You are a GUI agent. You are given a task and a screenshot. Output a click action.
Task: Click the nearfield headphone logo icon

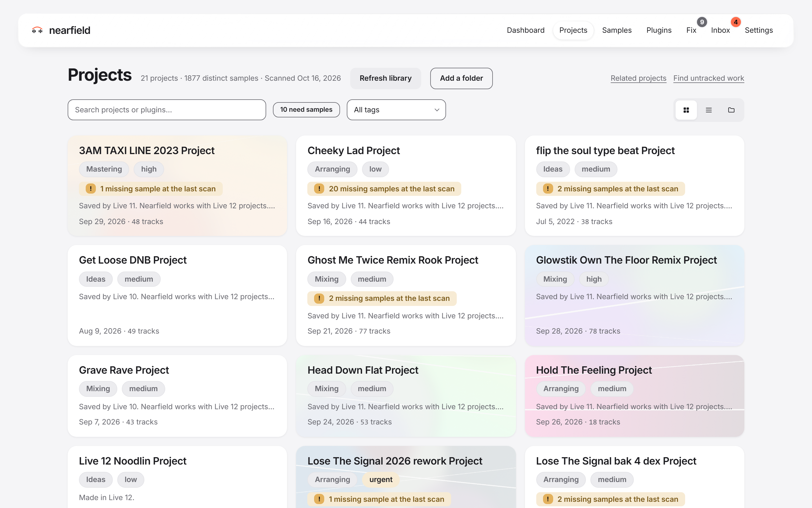37,30
